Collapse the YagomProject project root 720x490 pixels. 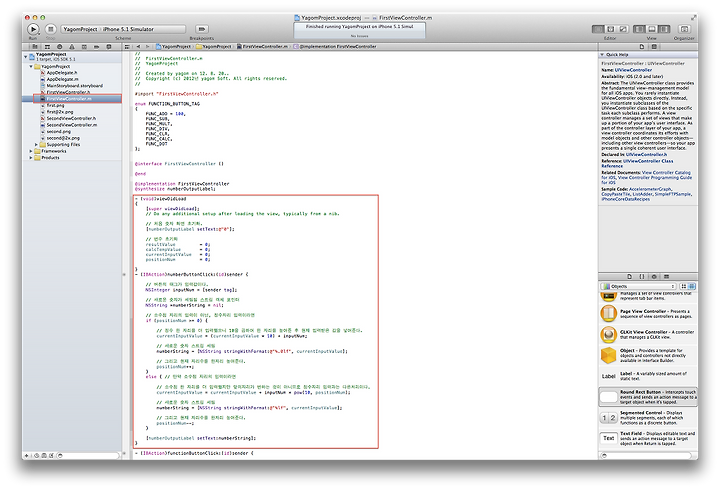coord(26,56)
